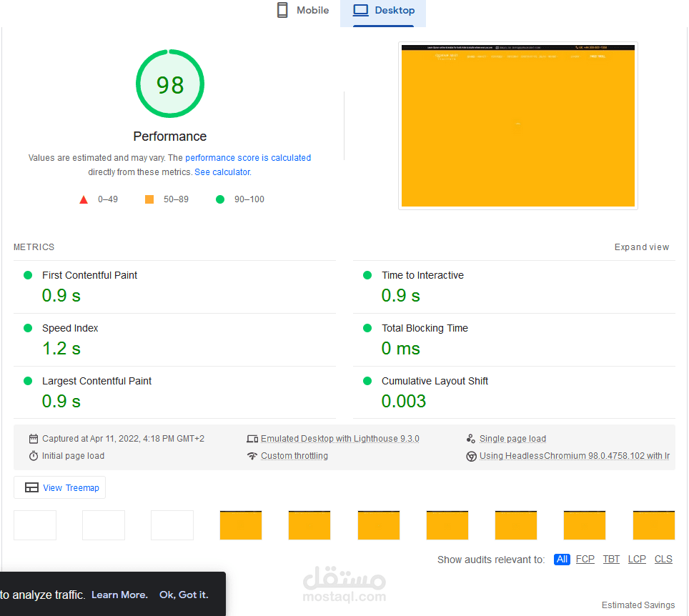Open the Custom throttling details

point(294,456)
